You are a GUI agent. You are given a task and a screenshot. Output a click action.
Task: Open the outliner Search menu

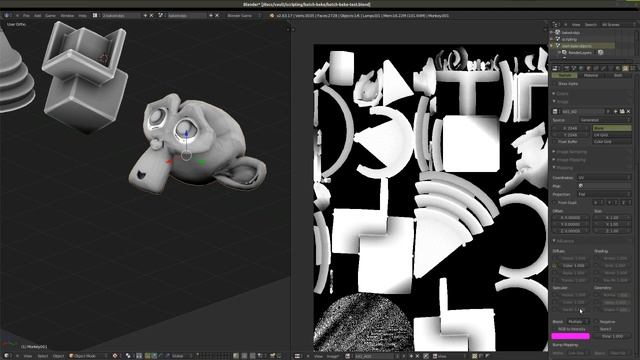(x=591, y=24)
